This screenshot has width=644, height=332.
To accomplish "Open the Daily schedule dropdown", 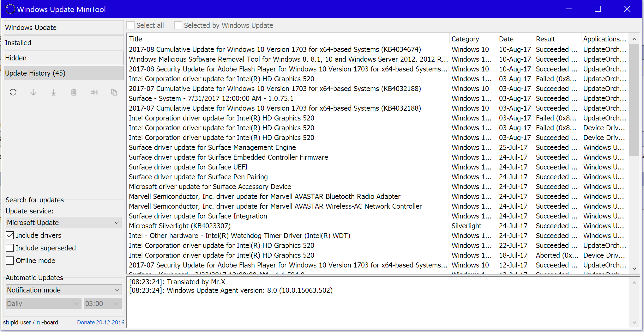I will pos(43,304).
